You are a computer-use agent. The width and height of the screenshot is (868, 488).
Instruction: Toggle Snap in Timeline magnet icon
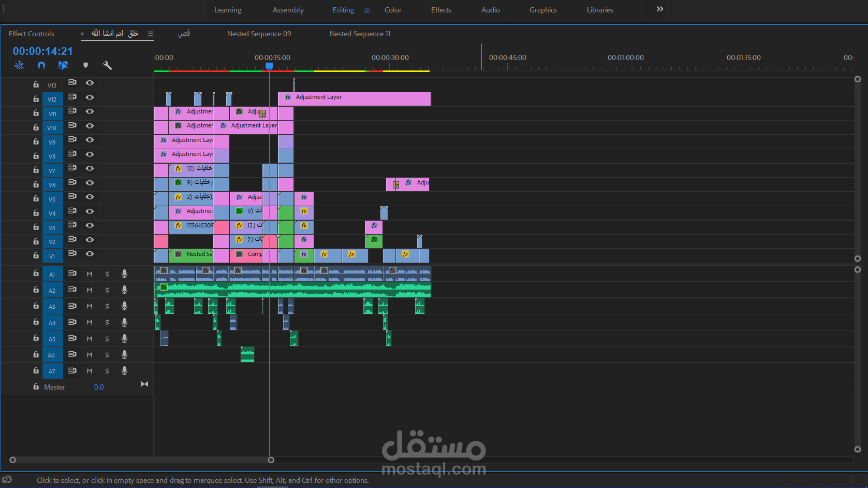click(x=41, y=65)
